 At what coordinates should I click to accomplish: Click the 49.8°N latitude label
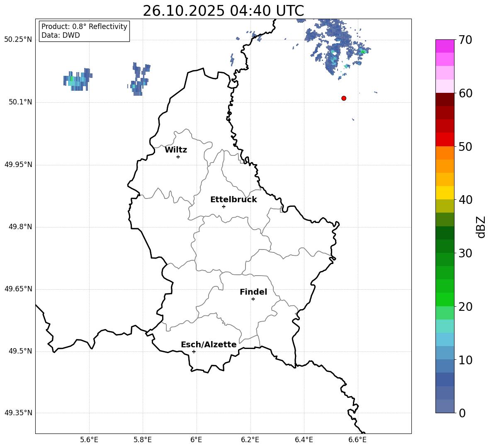coord(21,227)
